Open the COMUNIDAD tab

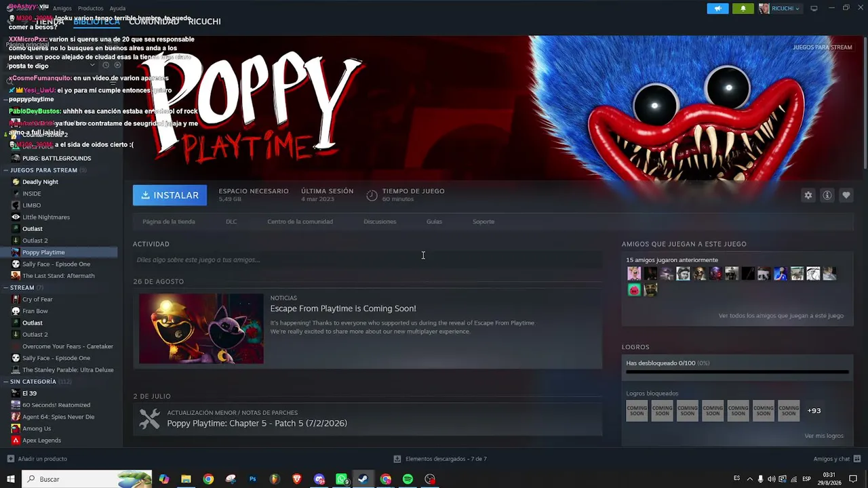coord(154,22)
